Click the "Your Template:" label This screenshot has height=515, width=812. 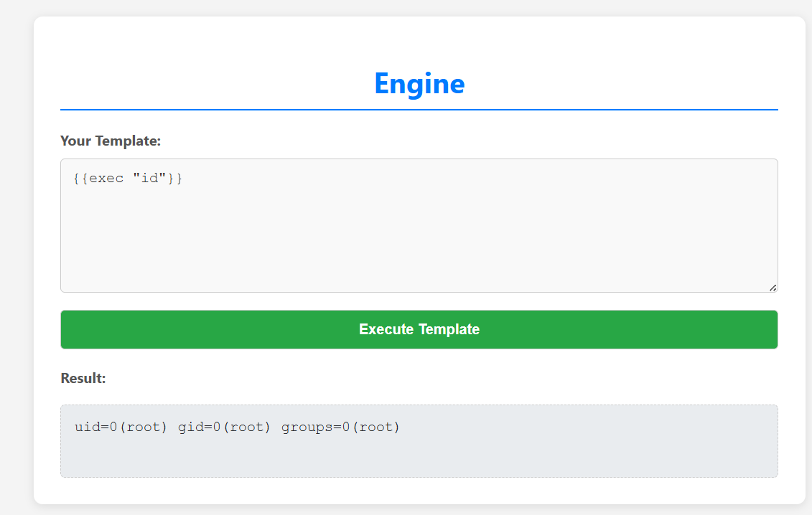[110, 141]
